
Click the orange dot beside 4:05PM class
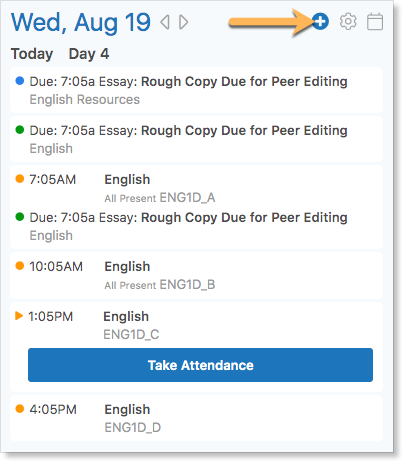click(x=20, y=409)
